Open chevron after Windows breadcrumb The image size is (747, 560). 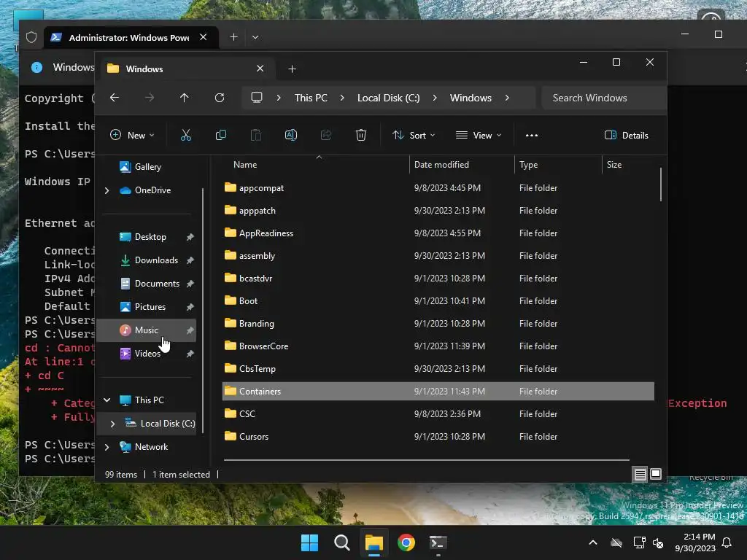pos(507,98)
